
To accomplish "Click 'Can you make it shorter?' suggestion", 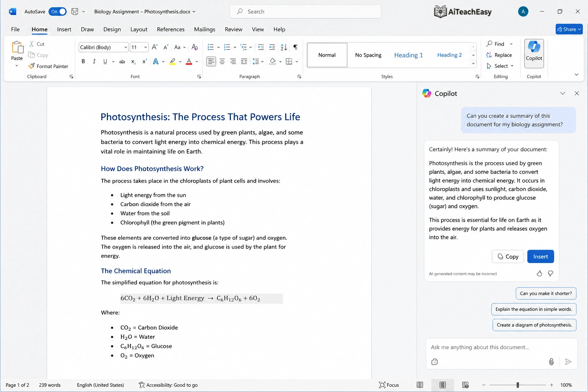I will (546, 294).
